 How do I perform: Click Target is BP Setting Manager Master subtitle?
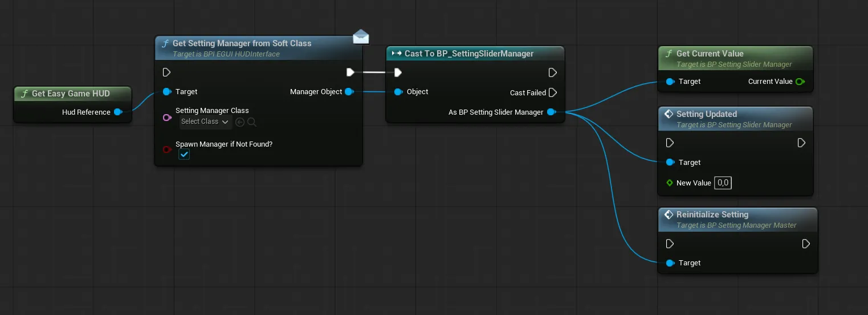[736, 225]
